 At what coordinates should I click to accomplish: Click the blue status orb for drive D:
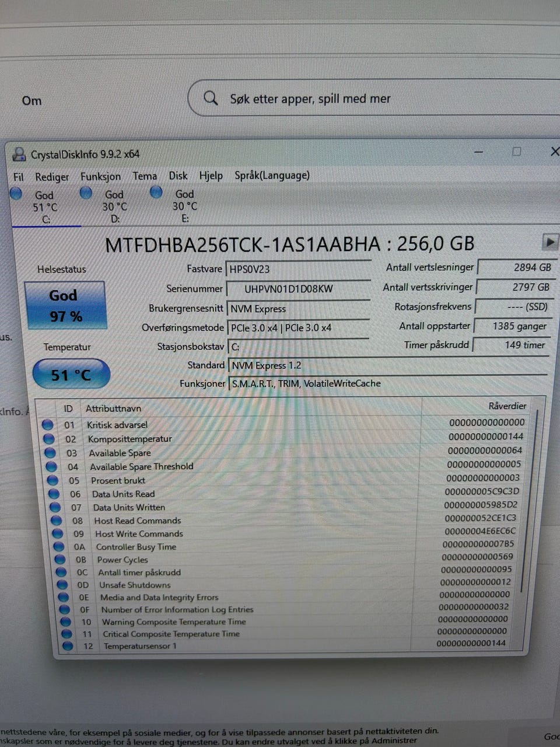coord(86,193)
